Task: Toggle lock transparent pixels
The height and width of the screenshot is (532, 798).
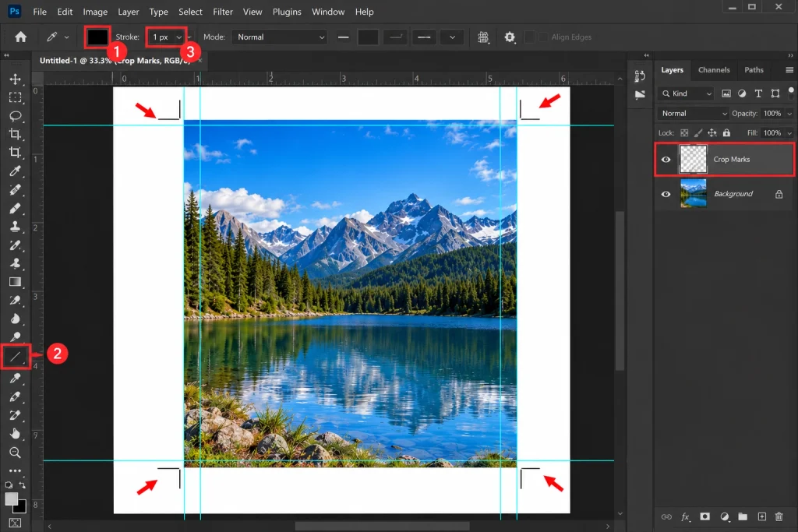Action: point(684,133)
